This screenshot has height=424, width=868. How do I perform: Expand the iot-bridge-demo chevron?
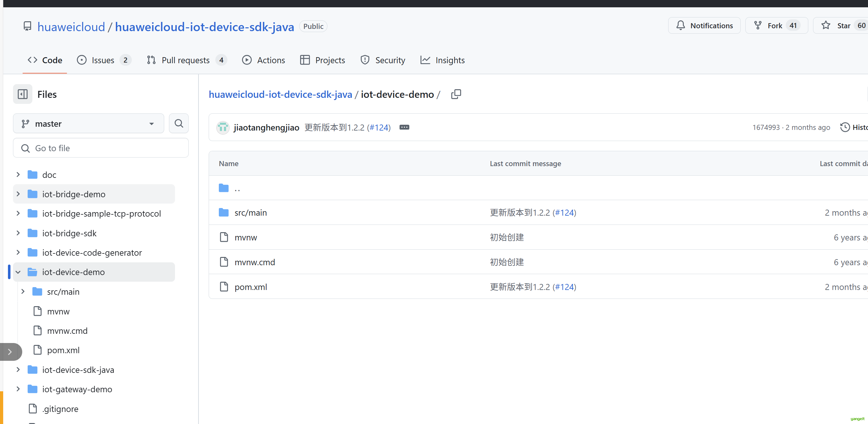click(18, 194)
